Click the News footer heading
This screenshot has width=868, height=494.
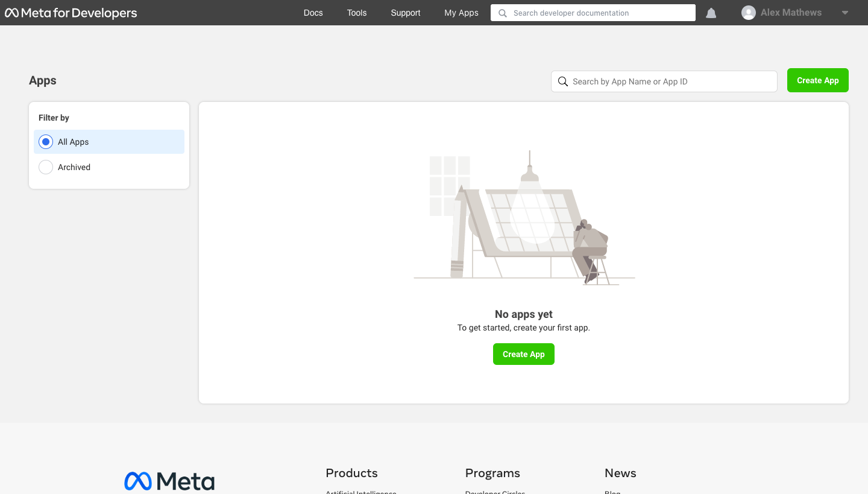tap(620, 473)
